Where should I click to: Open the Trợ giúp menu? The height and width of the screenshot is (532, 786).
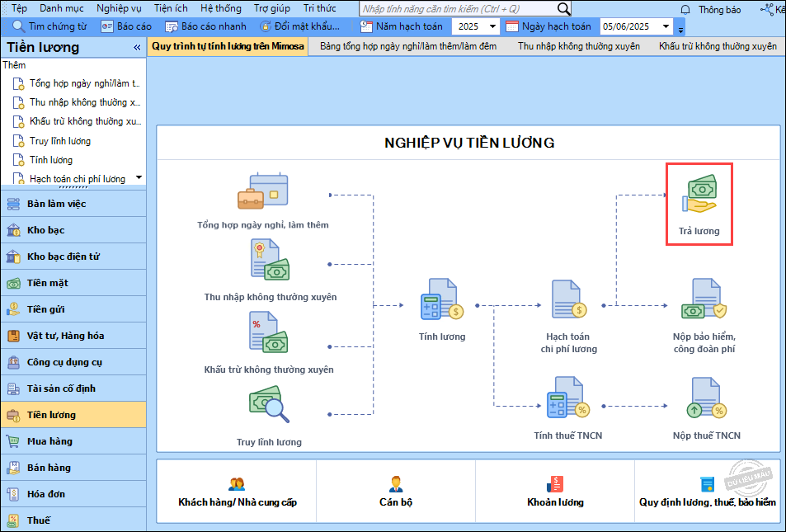[272, 8]
